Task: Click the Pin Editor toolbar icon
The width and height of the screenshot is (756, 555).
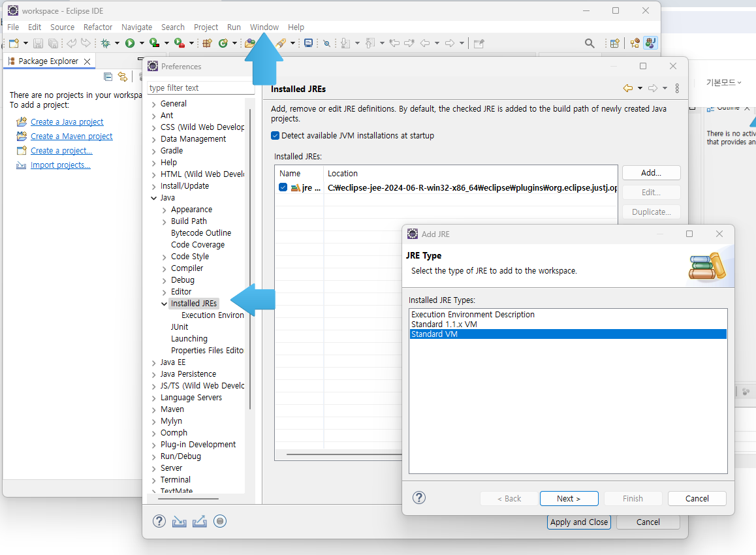Action: (479, 43)
